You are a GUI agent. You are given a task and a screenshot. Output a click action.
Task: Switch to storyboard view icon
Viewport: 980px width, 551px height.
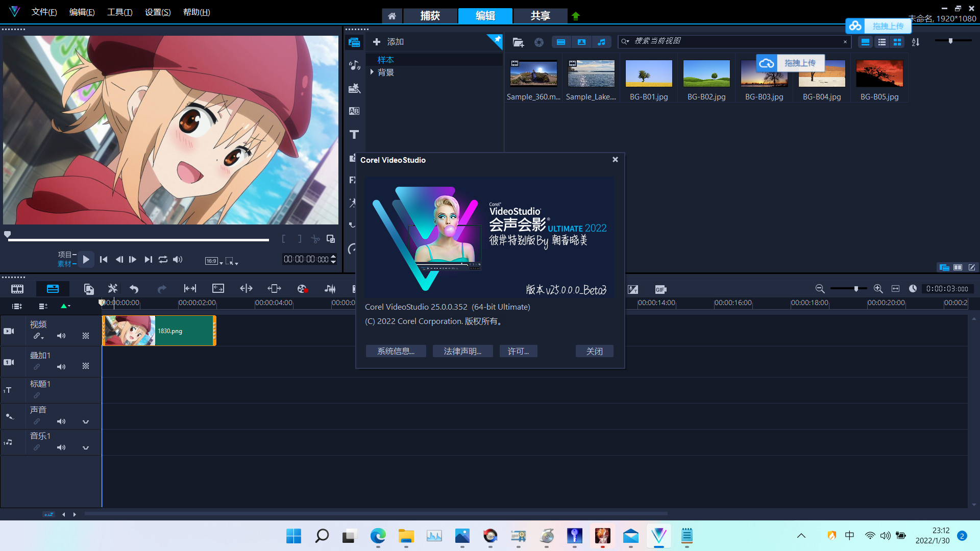(x=17, y=289)
